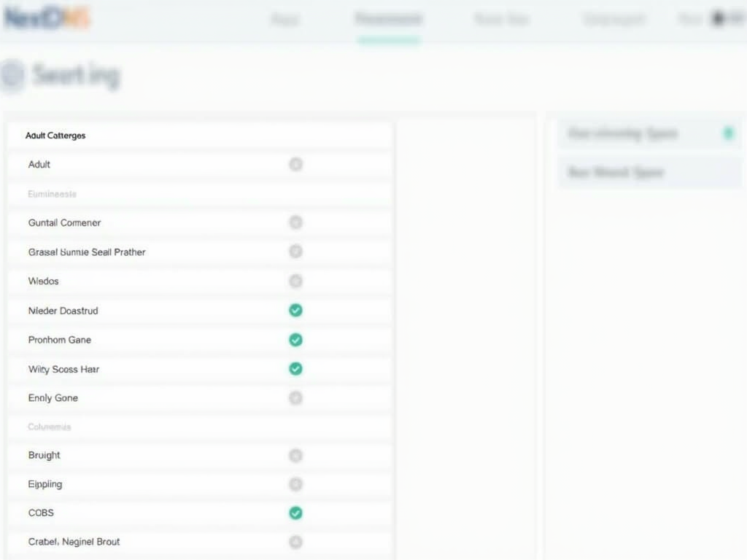This screenshot has width=747, height=560.
Task: Click the gray circle icon for Eippling
Action: (x=295, y=484)
